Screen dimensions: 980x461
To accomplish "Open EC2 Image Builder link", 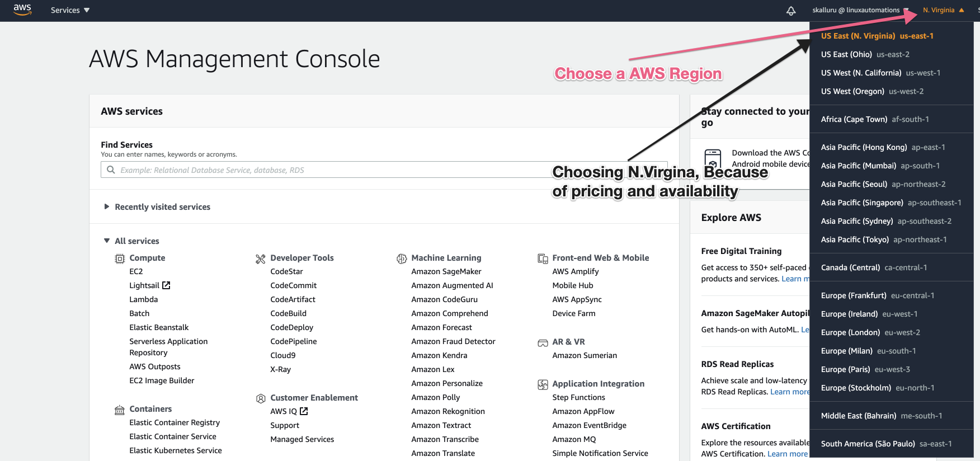I will click(162, 380).
